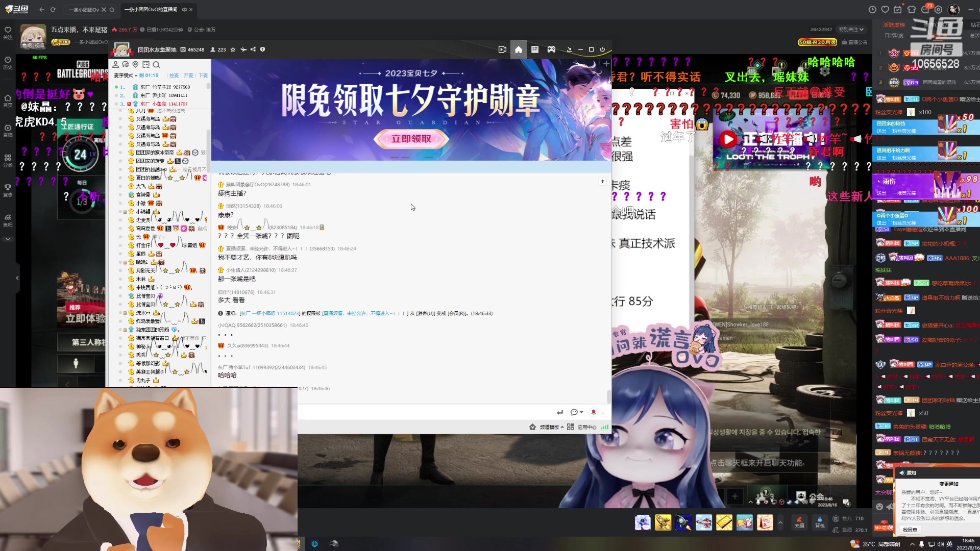Image resolution: width=980 pixels, height=551 pixels.
Task: Click 下麦 in YY mic queue
Action: click(x=203, y=75)
